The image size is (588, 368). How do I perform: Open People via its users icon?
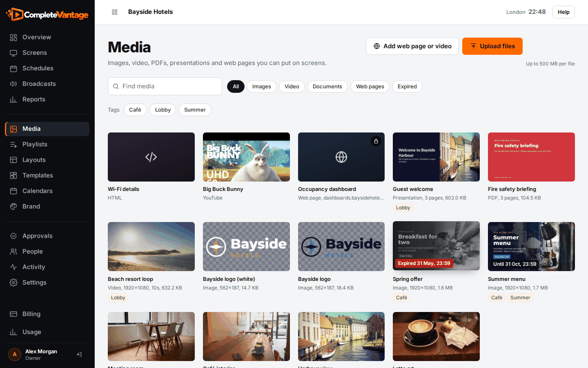[x=13, y=251]
